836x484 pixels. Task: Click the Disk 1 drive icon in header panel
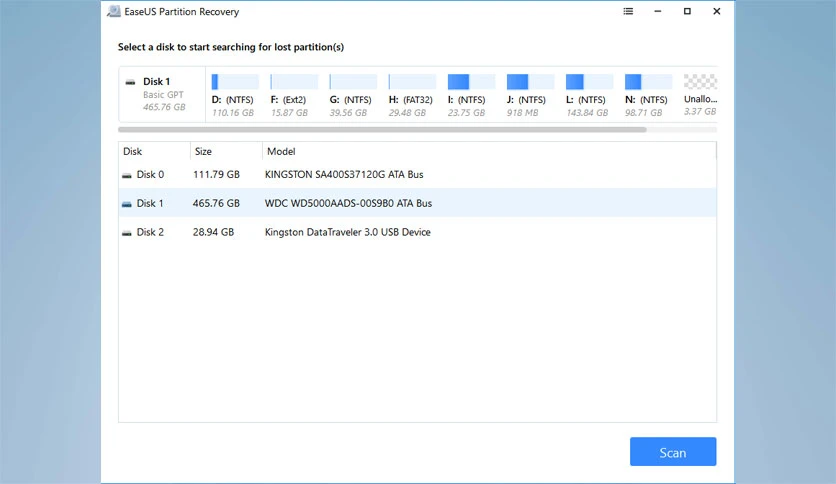[130, 82]
